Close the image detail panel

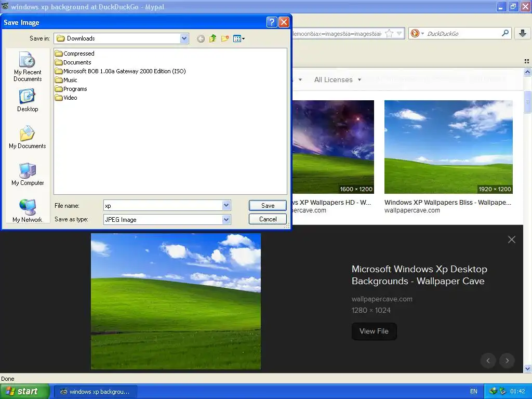click(x=512, y=240)
